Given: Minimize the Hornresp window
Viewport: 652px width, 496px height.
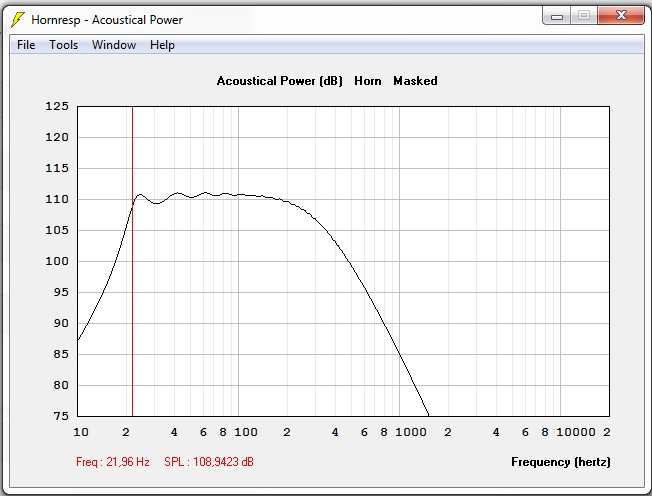Looking at the screenshot, I should click(556, 17).
